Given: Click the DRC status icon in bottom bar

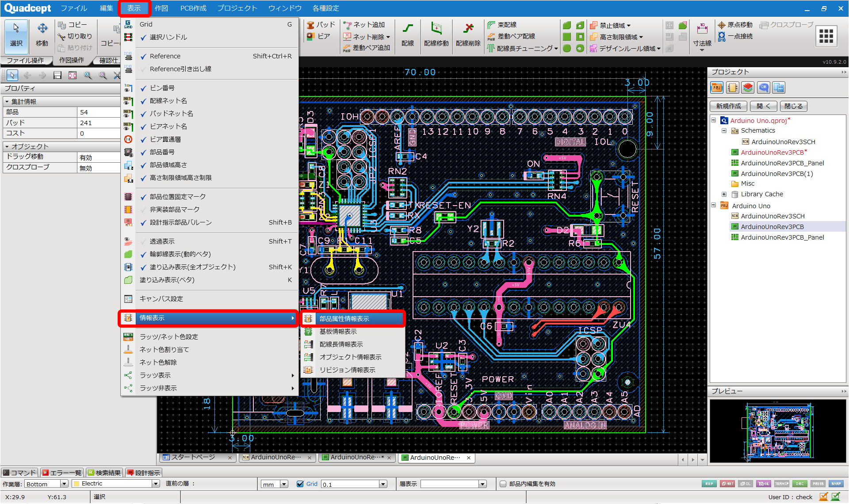Looking at the screenshot, I should click(x=799, y=484).
